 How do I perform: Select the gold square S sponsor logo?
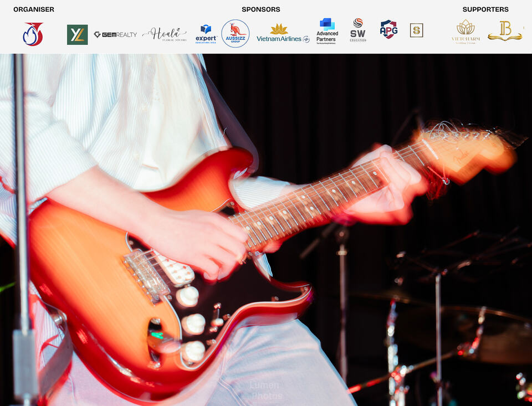click(x=416, y=30)
